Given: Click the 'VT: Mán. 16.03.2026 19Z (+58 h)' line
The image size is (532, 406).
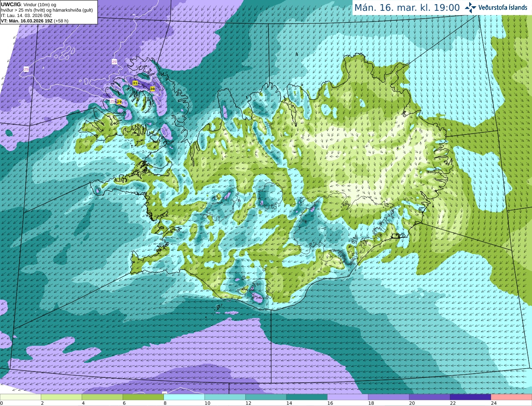Looking at the screenshot, I should tap(34, 21).
